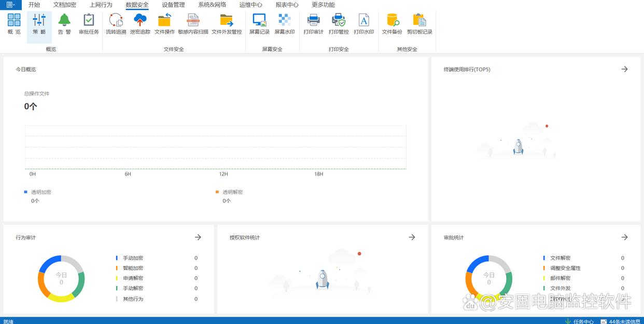Expand 终端使用排行(TOP5) panel via arrow
644x324 pixels.
click(x=624, y=69)
